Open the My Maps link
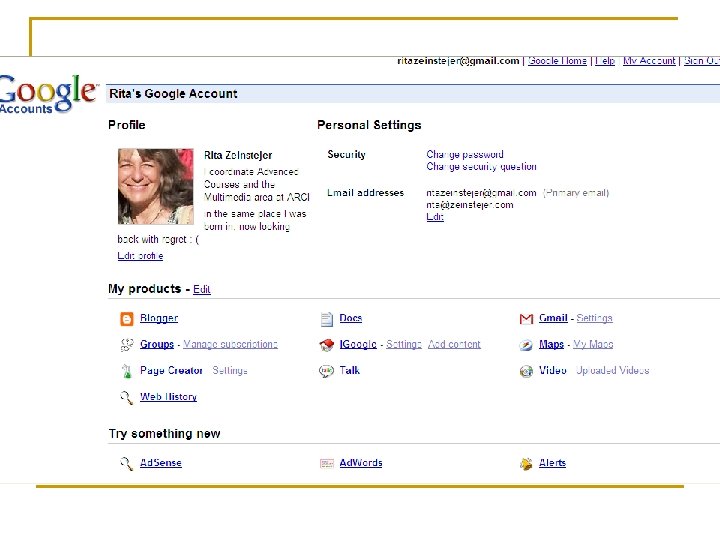This screenshot has height=540, width=720. (x=593, y=344)
